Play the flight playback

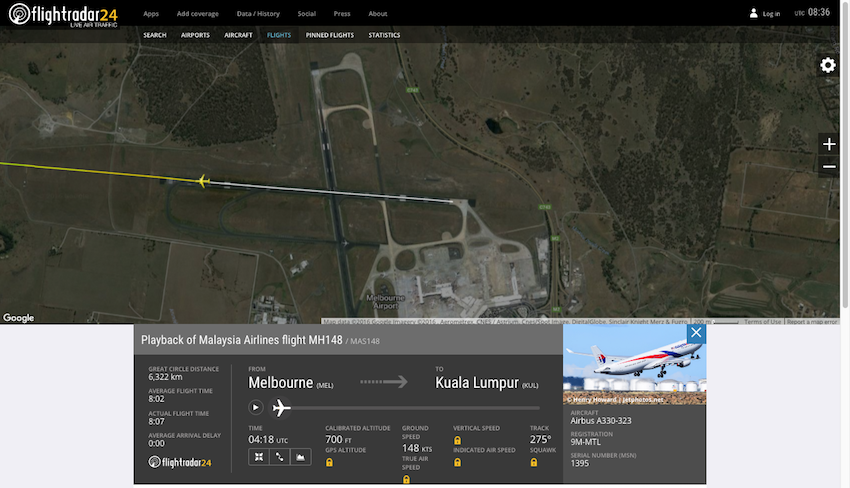tap(255, 407)
